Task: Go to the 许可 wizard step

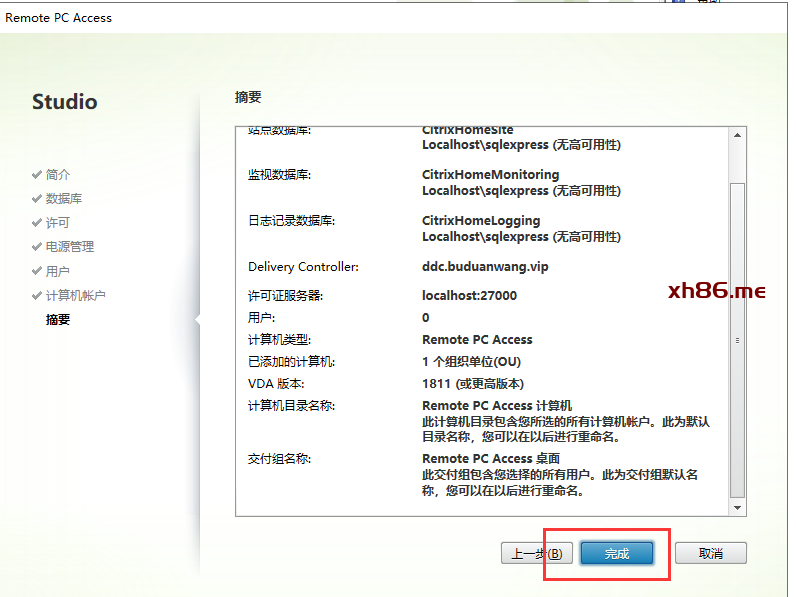Action: tap(58, 222)
